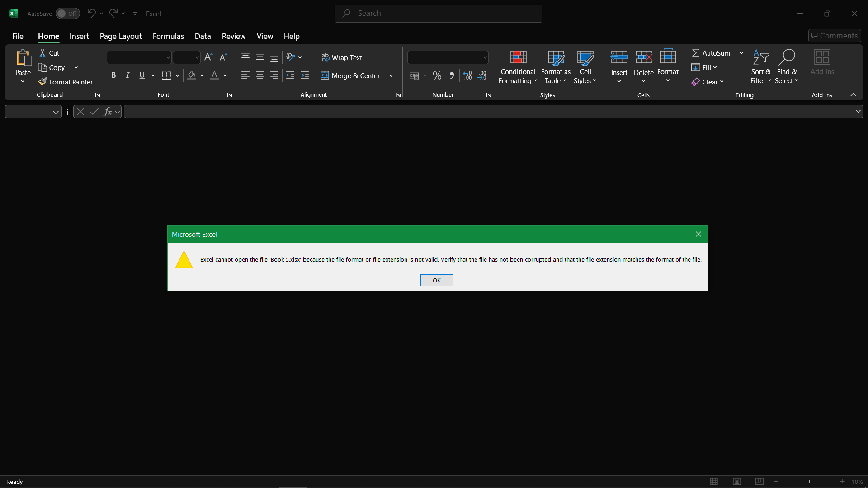Image resolution: width=868 pixels, height=488 pixels.
Task: Click the Increase Decimal icon
Action: pyautogui.click(x=467, y=75)
